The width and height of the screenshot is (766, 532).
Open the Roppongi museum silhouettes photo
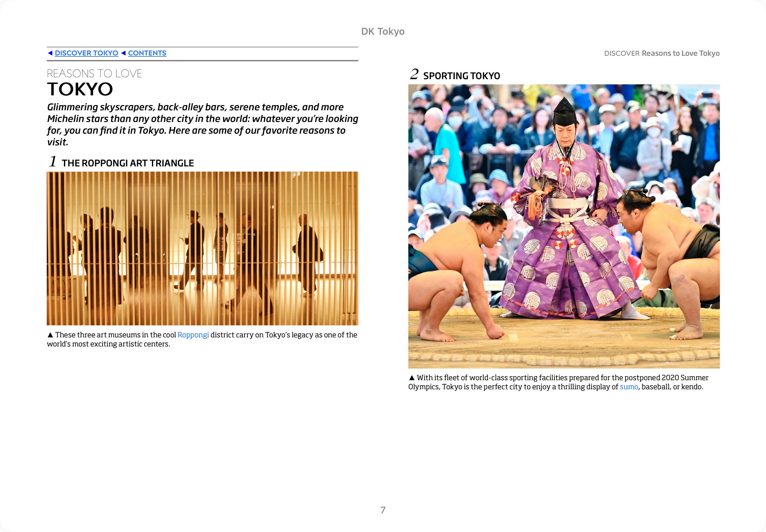(203, 248)
